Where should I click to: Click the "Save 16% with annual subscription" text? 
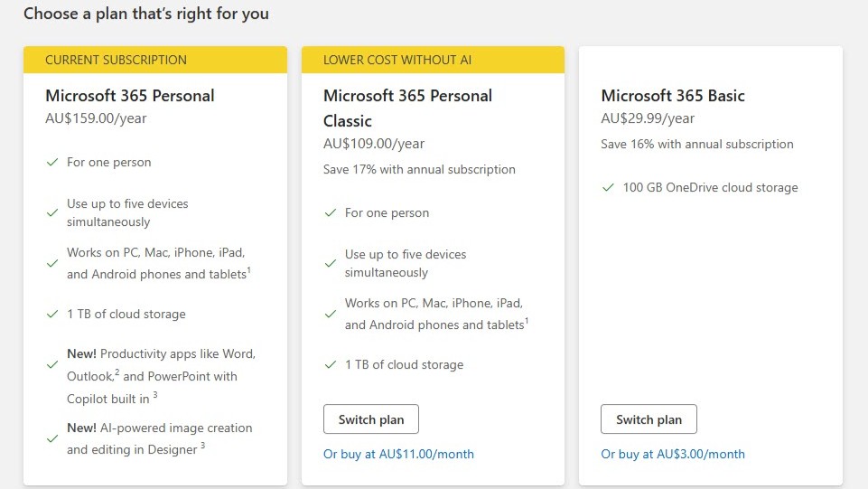pyautogui.click(x=697, y=144)
